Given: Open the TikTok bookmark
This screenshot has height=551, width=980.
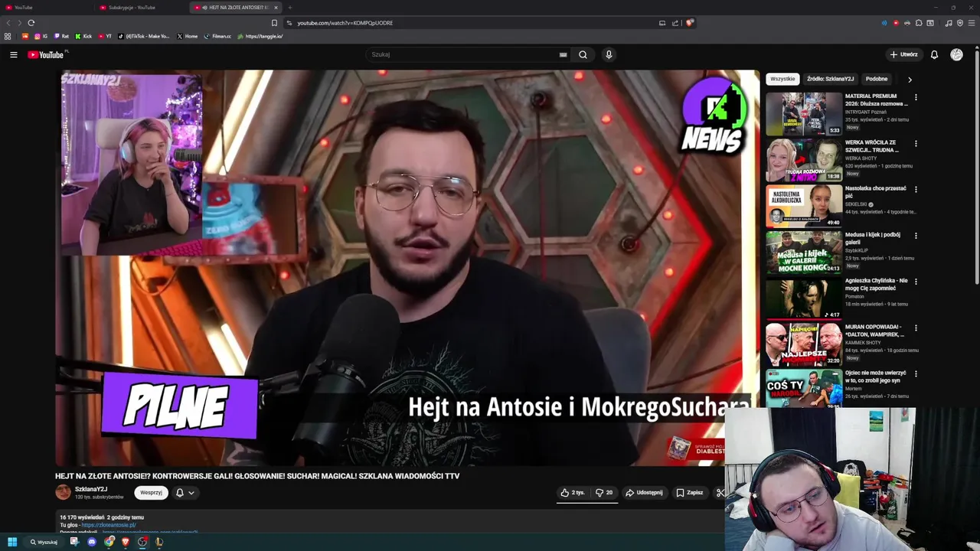Looking at the screenshot, I should [x=143, y=36].
